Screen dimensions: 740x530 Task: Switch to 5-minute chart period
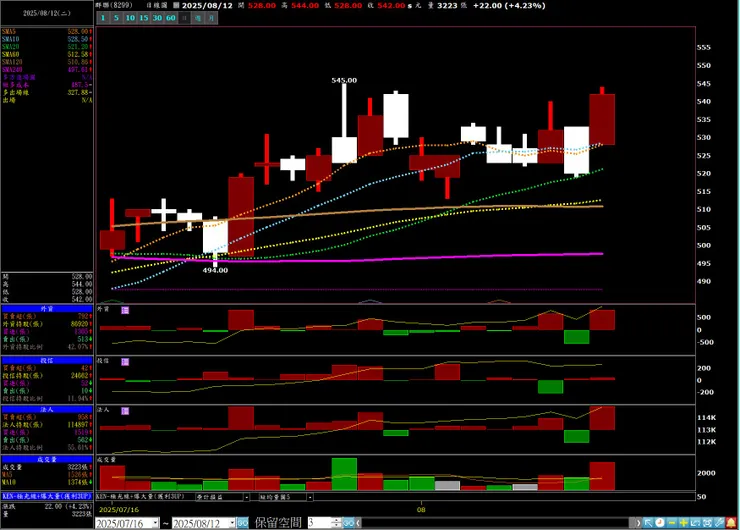click(x=117, y=18)
